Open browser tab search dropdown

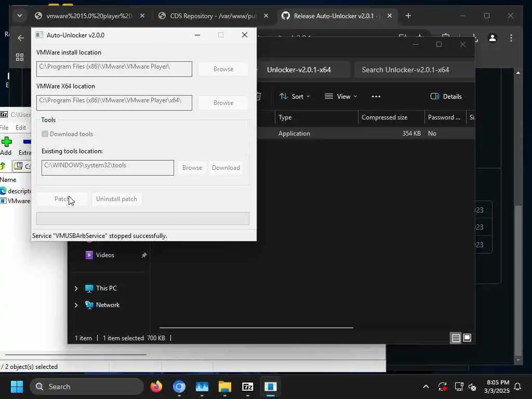[20, 16]
